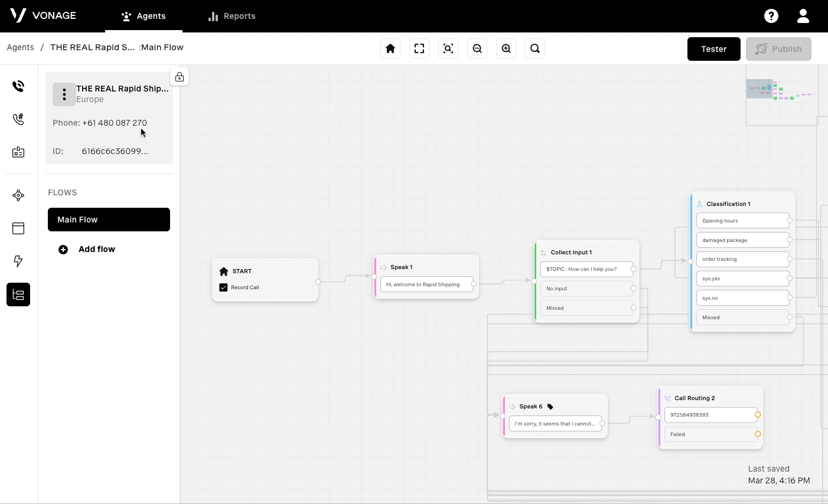Click the help question mark icon
828x504 pixels.
(771, 16)
